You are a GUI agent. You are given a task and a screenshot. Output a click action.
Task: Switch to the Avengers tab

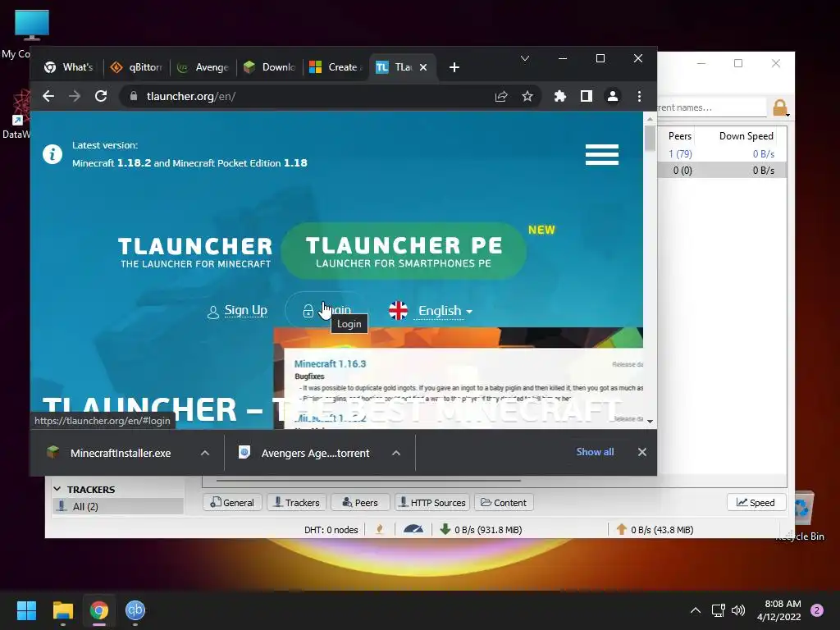point(203,67)
